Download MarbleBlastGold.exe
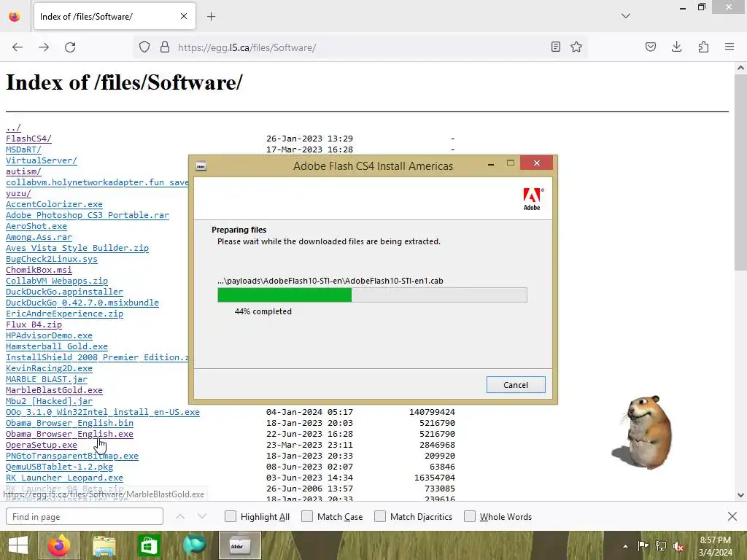This screenshot has height=560, width=747. click(54, 391)
